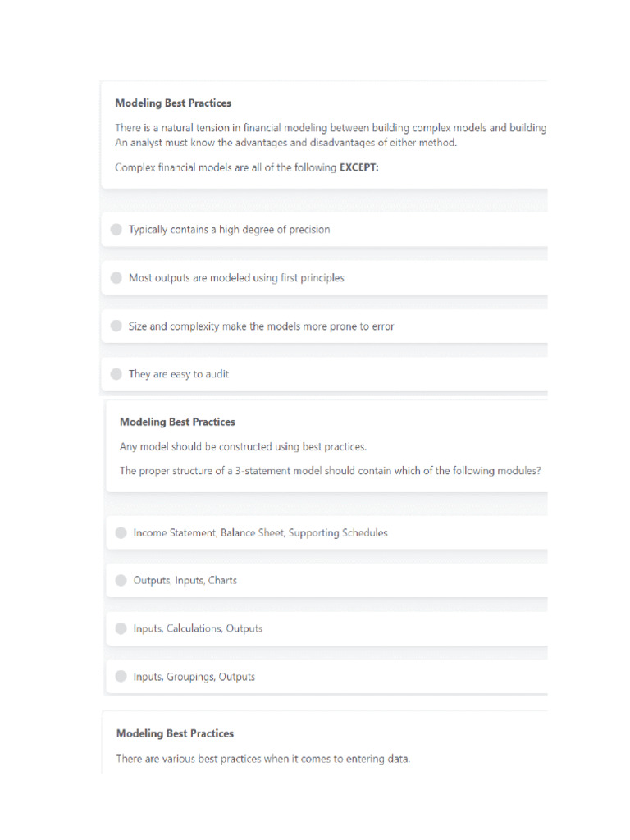Click 'Any model should be constructed using best practices' text
The image size is (630, 840).
[x=244, y=447]
